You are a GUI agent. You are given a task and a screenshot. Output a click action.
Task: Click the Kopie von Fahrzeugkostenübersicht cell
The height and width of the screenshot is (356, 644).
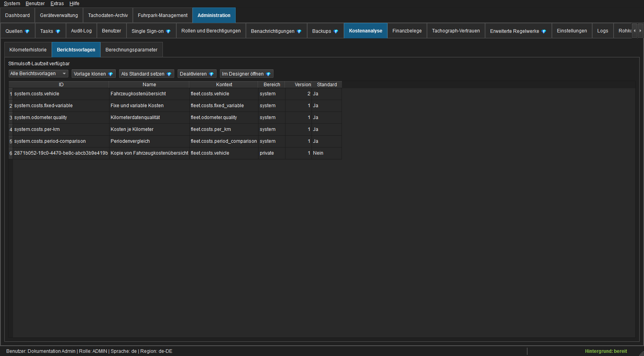[x=149, y=153]
